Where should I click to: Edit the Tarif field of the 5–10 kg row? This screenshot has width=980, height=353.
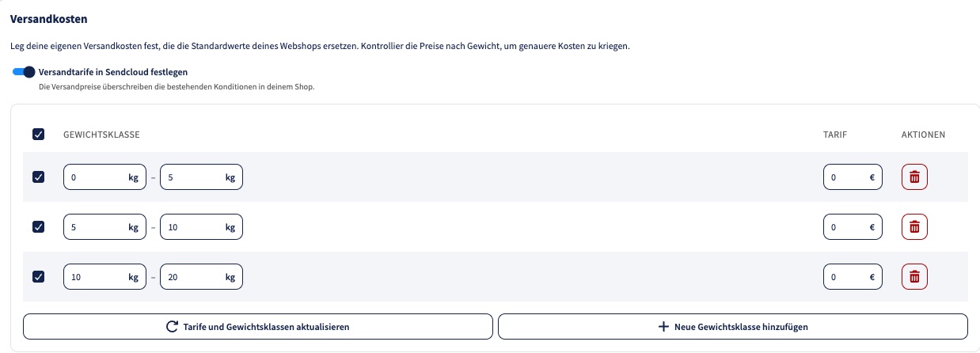[x=853, y=227]
